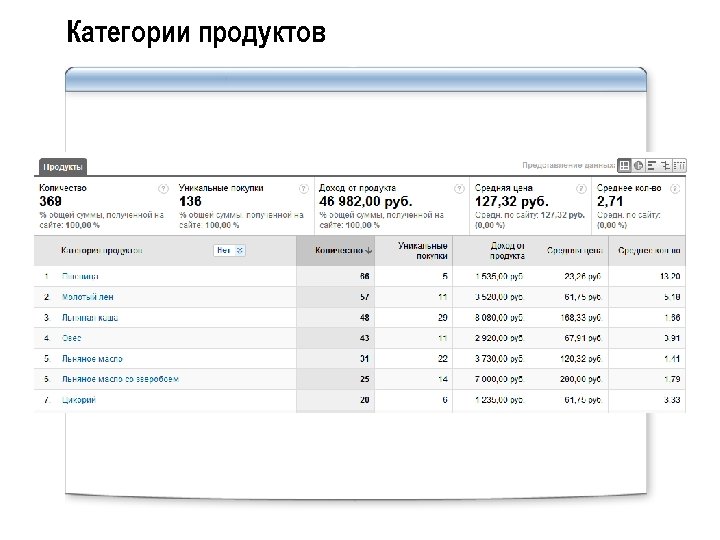Click the 136 unique purchases total

point(190,202)
